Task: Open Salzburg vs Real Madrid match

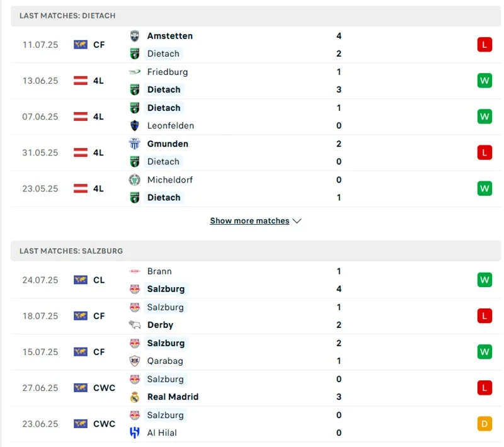Action: 252,388
